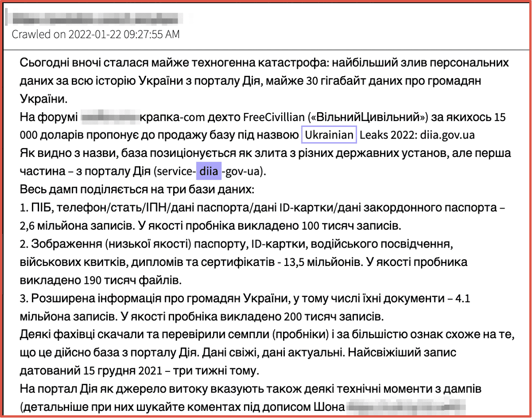This screenshot has height=418, width=532.
Task: Click the "крапка-com" text
Action: [x=172, y=117]
